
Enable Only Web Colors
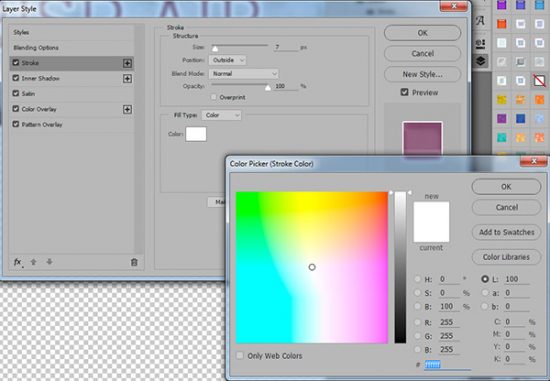click(240, 356)
